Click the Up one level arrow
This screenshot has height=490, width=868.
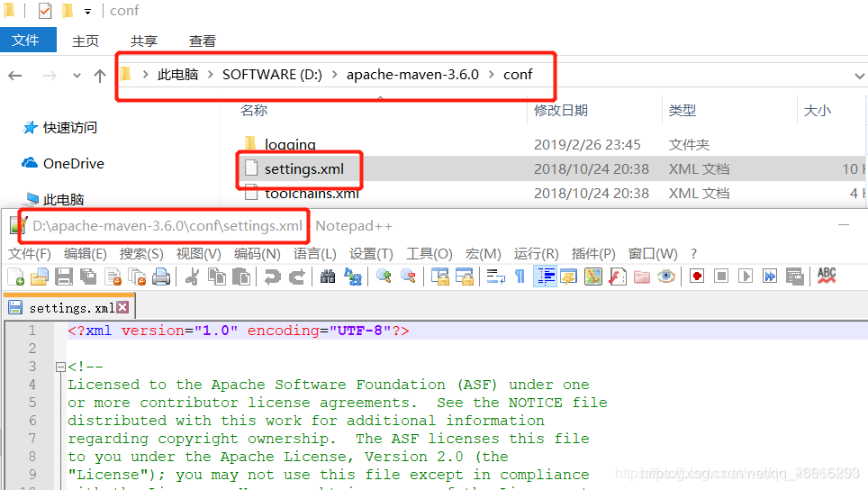click(100, 76)
